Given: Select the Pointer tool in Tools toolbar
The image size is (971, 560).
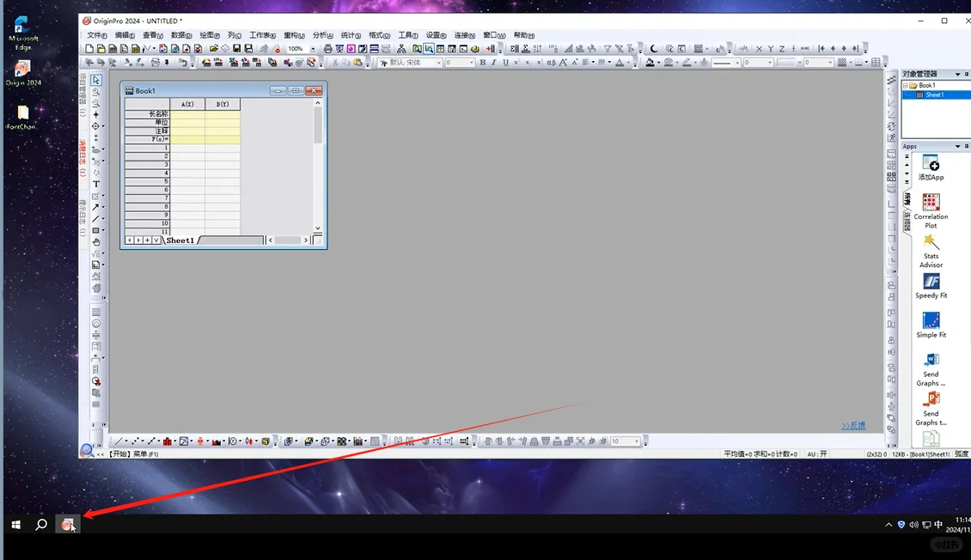Looking at the screenshot, I should pyautogui.click(x=96, y=81).
